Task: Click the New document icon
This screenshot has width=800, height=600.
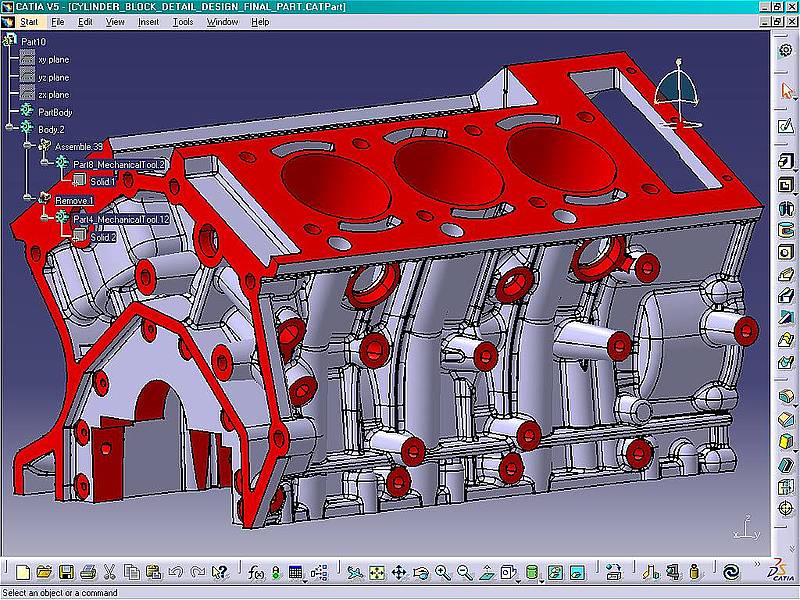Action: click(x=21, y=573)
